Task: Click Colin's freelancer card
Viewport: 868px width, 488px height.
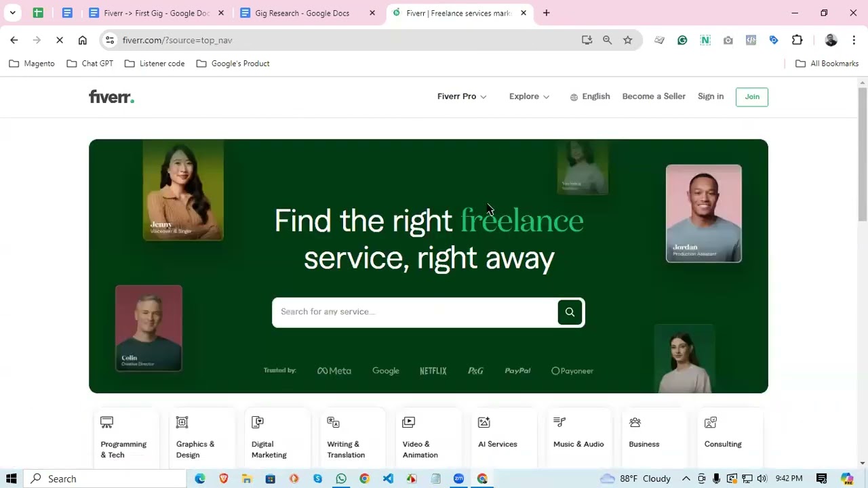Action: (x=149, y=328)
